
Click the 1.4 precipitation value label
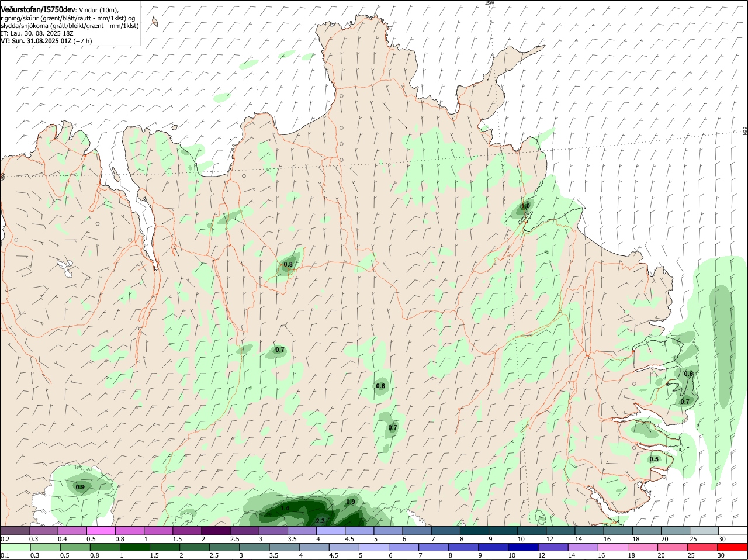285,508
